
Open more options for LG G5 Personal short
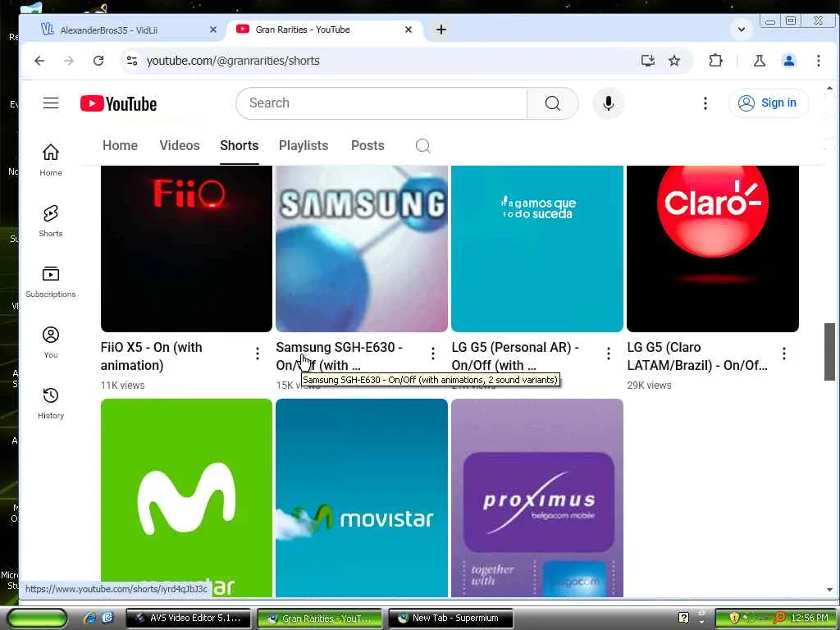pyautogui.click(x=609, y=353)
